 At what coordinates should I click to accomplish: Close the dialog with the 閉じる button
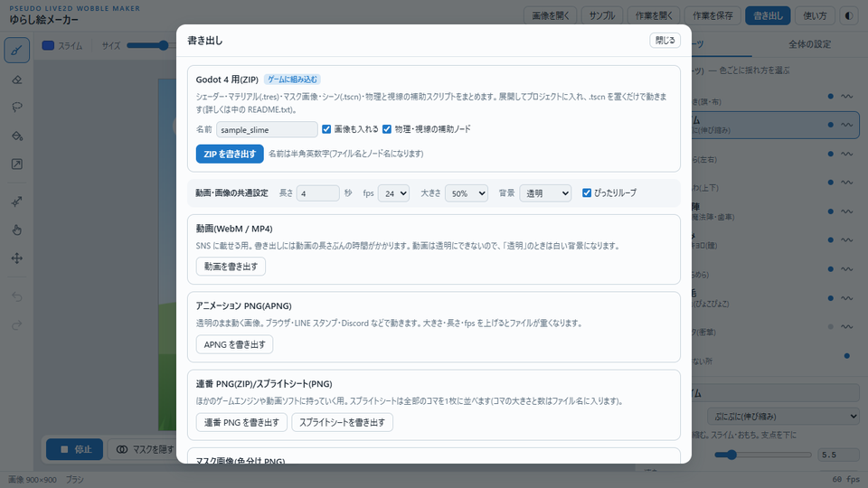point(665,41)
